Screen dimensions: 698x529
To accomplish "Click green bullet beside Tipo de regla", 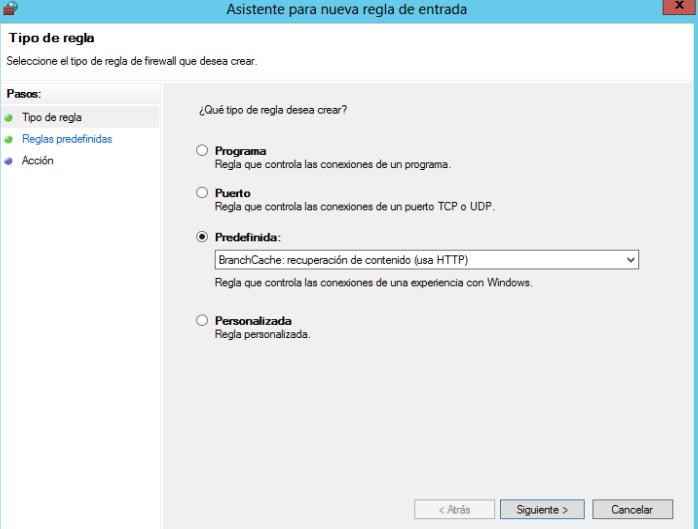I will click(x=9, y=118).
